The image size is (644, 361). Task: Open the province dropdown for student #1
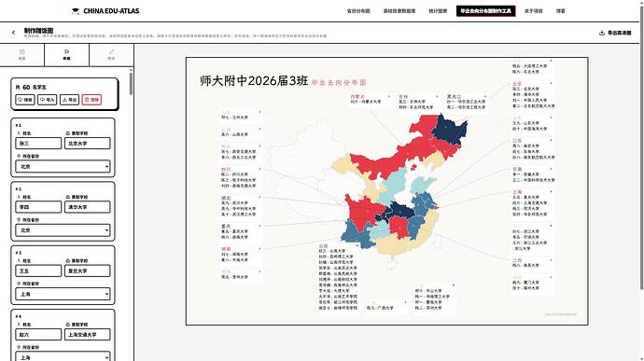coord(63,166)
